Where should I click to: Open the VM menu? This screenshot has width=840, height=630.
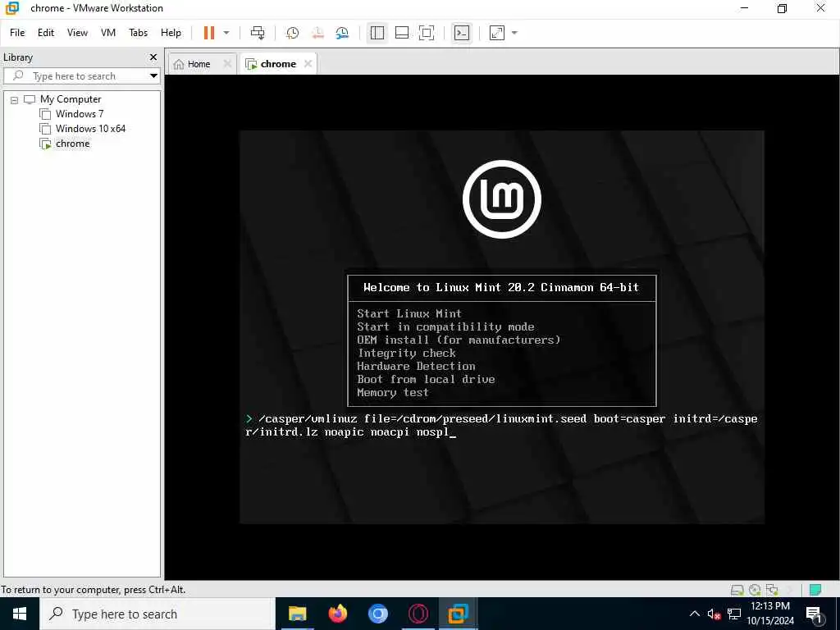point(108,33)
